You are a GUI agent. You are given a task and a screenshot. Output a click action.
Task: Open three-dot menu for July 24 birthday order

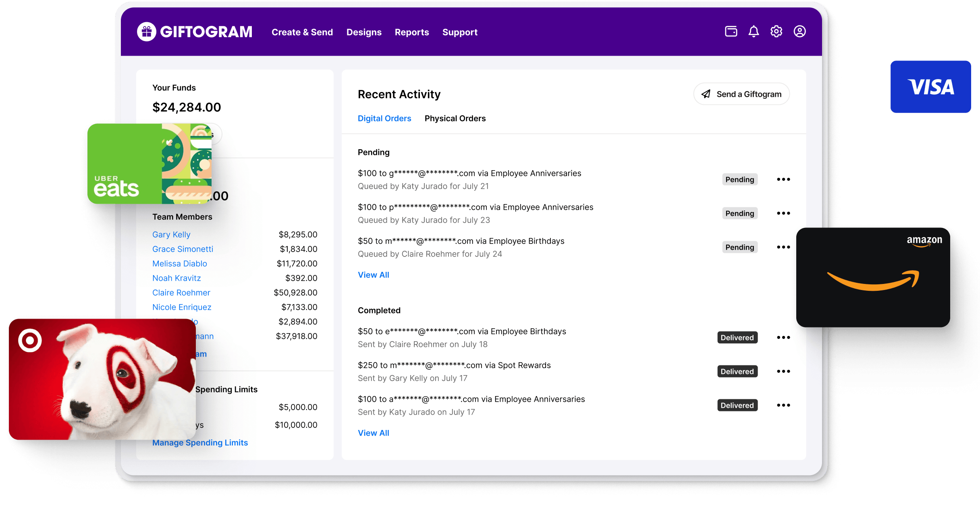coord(783,247)
